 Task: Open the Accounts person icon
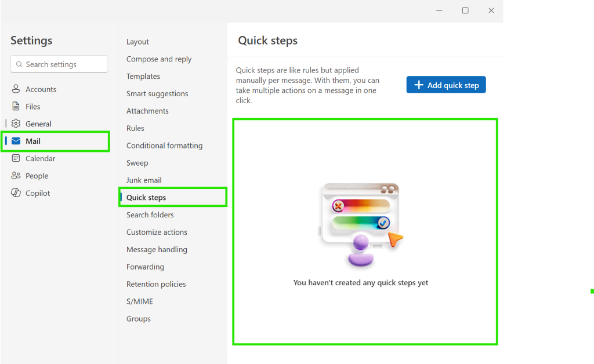(16, 89)
